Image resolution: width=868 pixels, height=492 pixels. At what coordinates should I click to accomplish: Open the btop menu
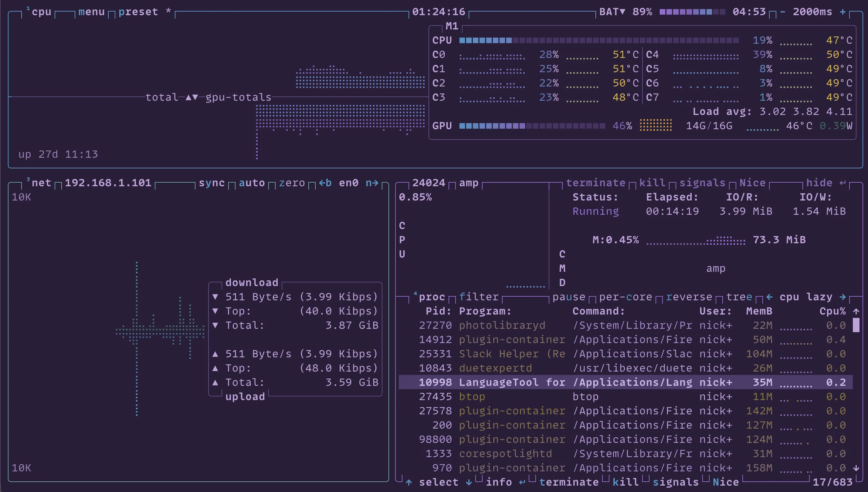pos(91,12)
